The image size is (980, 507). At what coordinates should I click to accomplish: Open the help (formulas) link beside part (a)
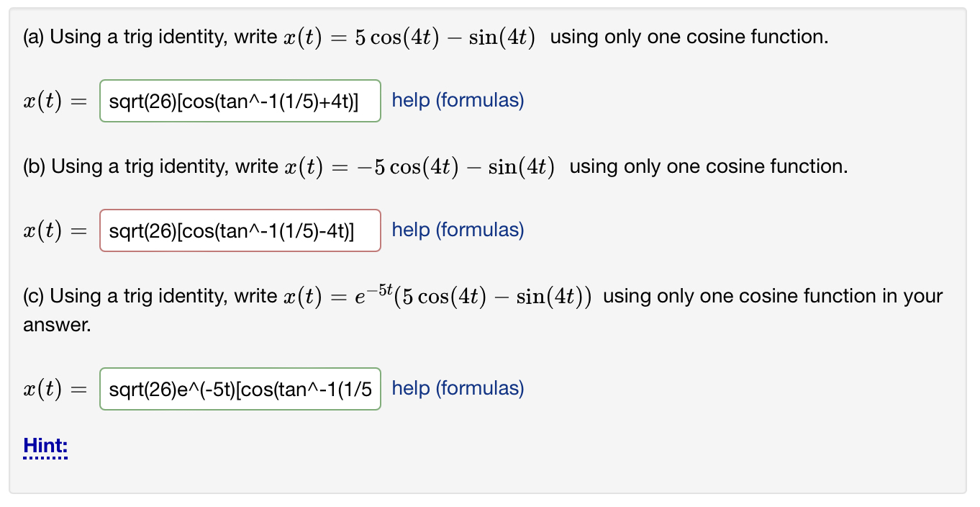click(x=457, y=100)
